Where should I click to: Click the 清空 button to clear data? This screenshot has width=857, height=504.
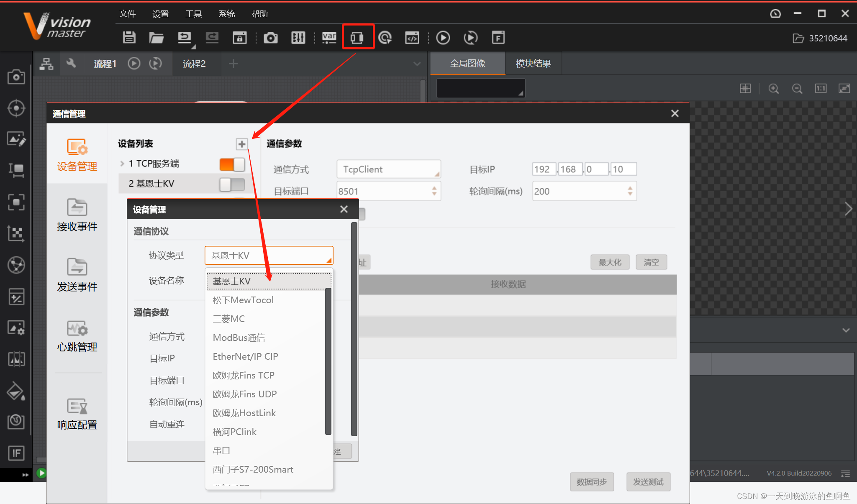[651, 262]
